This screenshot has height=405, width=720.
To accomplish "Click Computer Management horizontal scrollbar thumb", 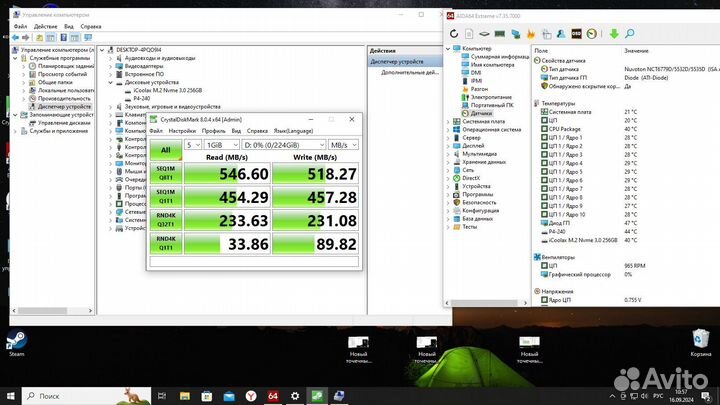I will [42, 311].
